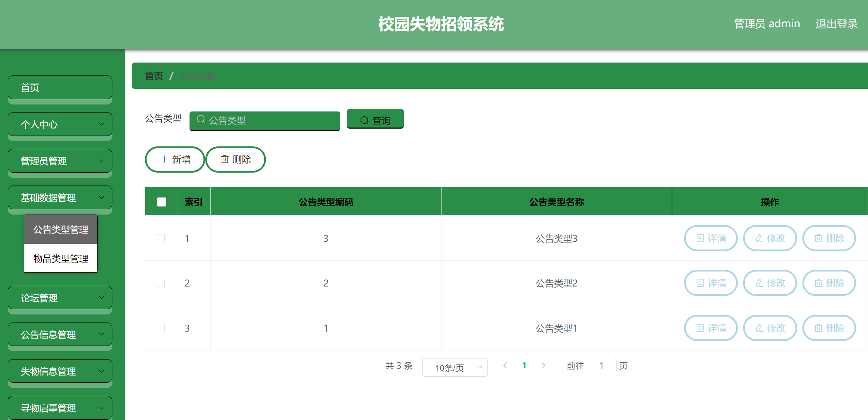
Task: Go to the next page arrow
Action: [x=543, y=365]
